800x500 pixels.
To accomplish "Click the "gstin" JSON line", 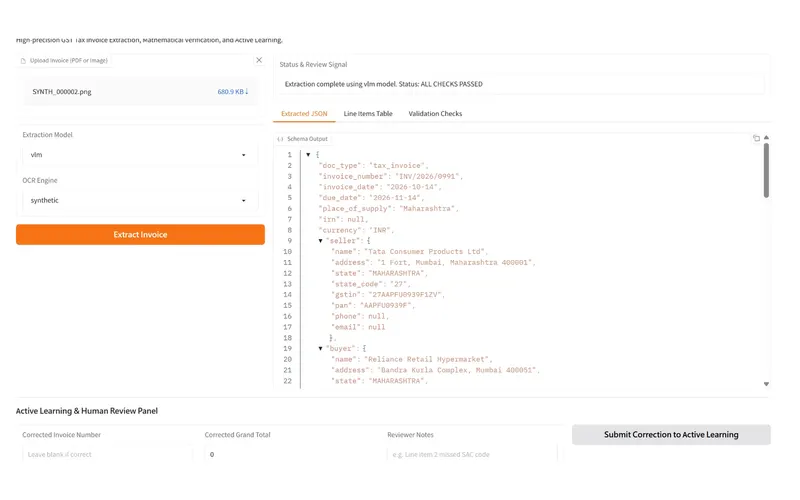I will coord(388,295).
